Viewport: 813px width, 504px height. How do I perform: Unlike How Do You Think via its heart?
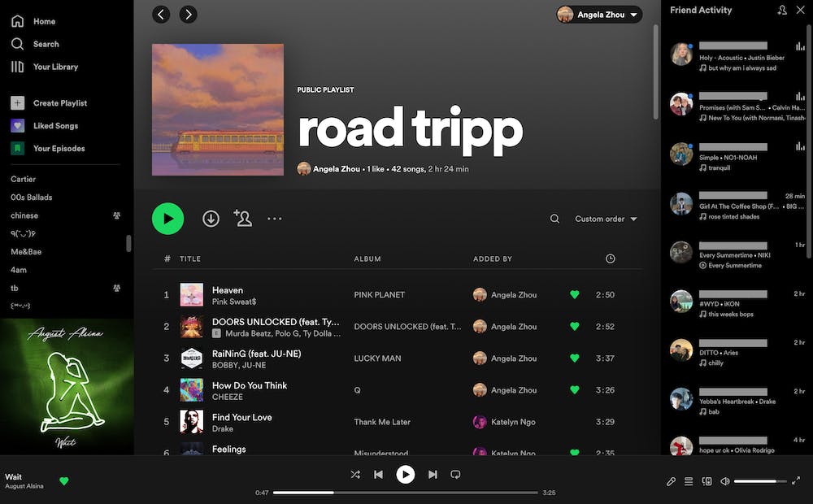[575, 390]
